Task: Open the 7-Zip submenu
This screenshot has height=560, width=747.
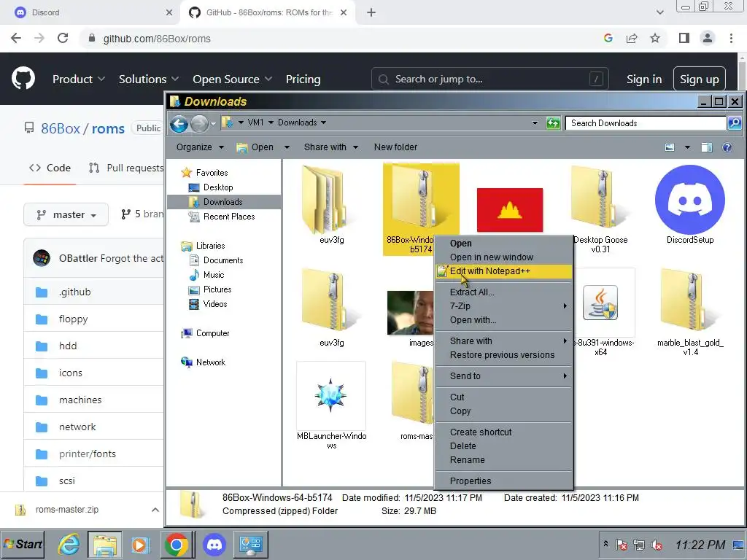Action: pyautogui.click(x=503, y=306)
